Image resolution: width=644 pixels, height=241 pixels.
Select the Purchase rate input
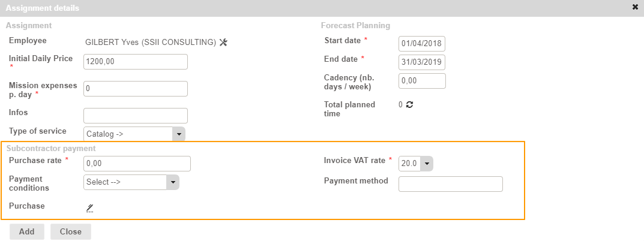[x=138, y=164]
